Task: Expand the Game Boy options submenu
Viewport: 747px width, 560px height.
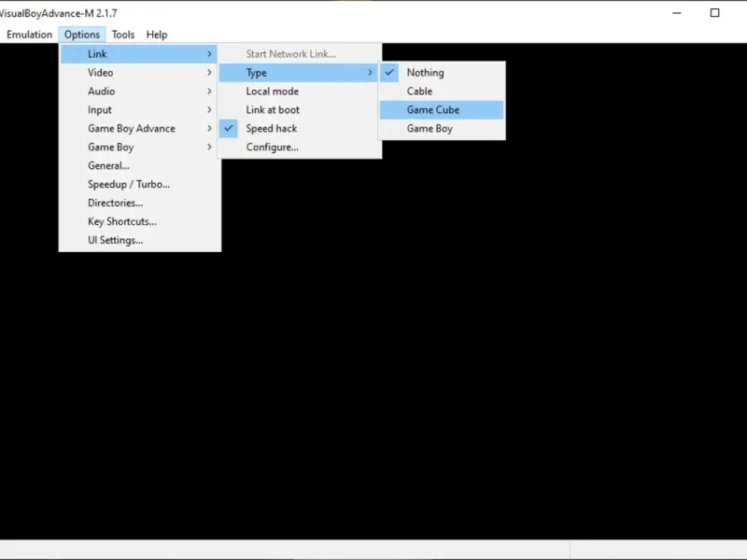Action: point(139,147)
